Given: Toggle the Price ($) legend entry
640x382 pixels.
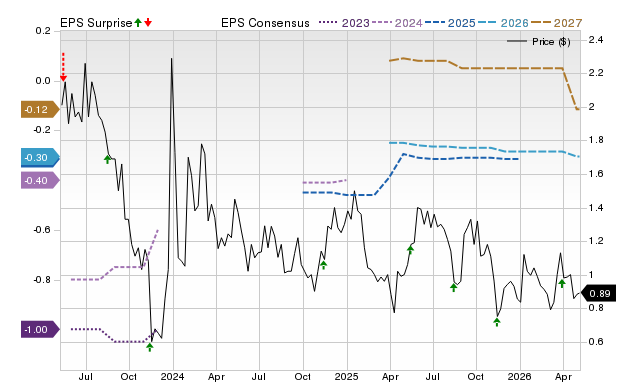Looking at the screenshot, I should point(538,42).
